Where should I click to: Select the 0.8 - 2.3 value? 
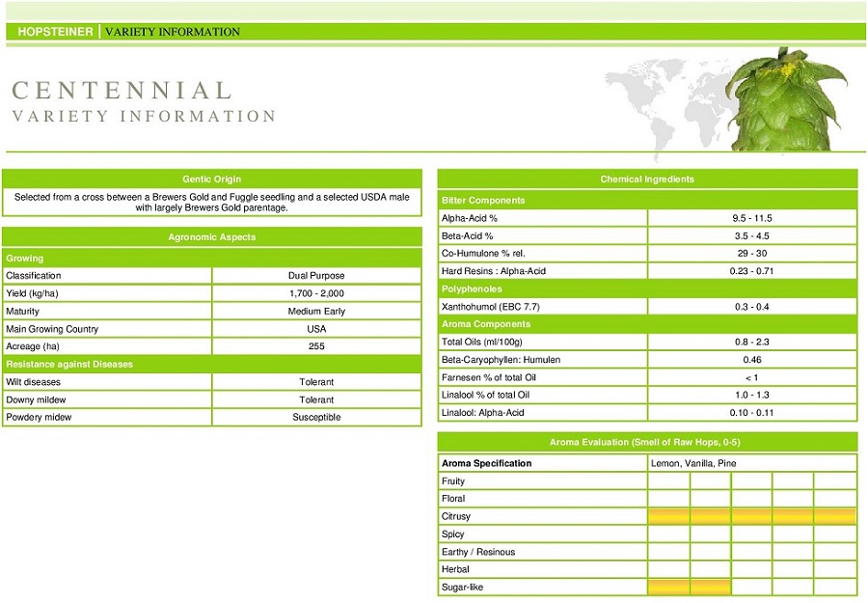751,342
